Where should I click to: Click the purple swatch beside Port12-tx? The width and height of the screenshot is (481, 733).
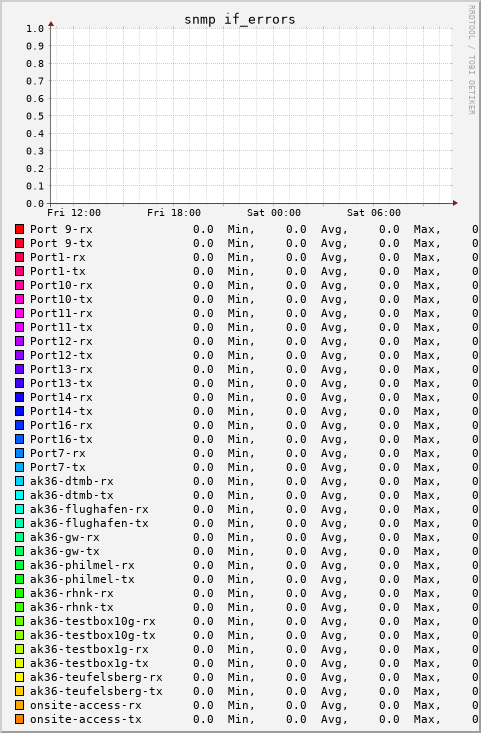coord(19,355)
